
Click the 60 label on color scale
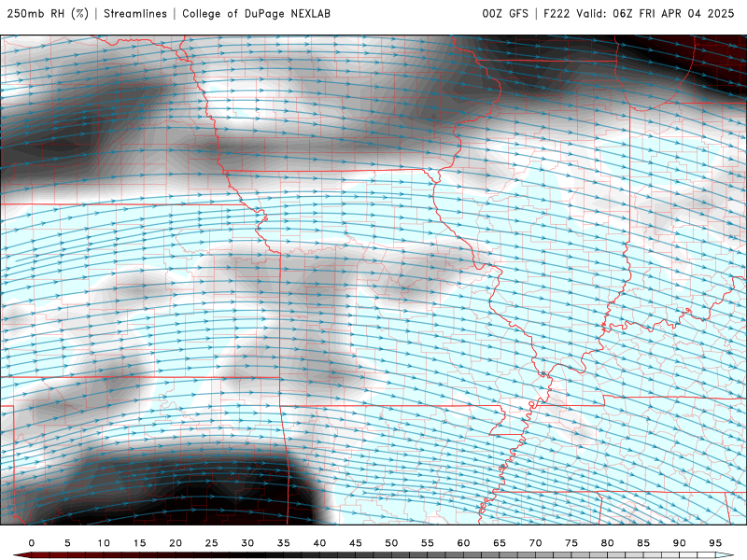(463, 543)
